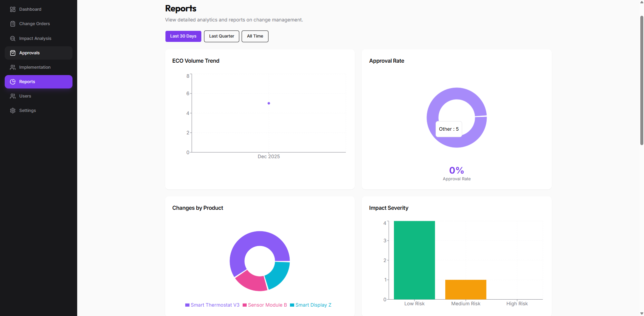Click the Implementation users icon
The height and width of the screenshot is (316, 644).
click(x=12, y=67)
